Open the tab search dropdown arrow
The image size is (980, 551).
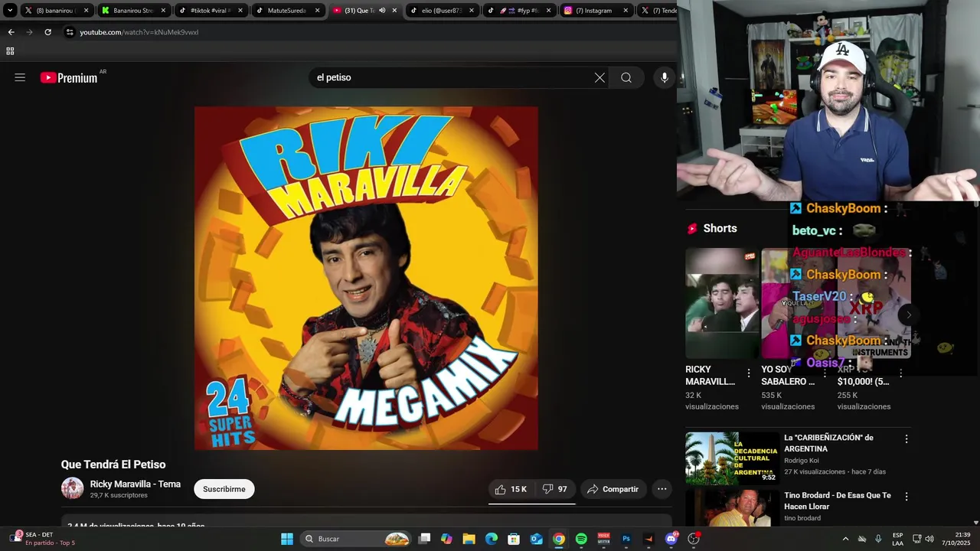click(x=10, y=11)
